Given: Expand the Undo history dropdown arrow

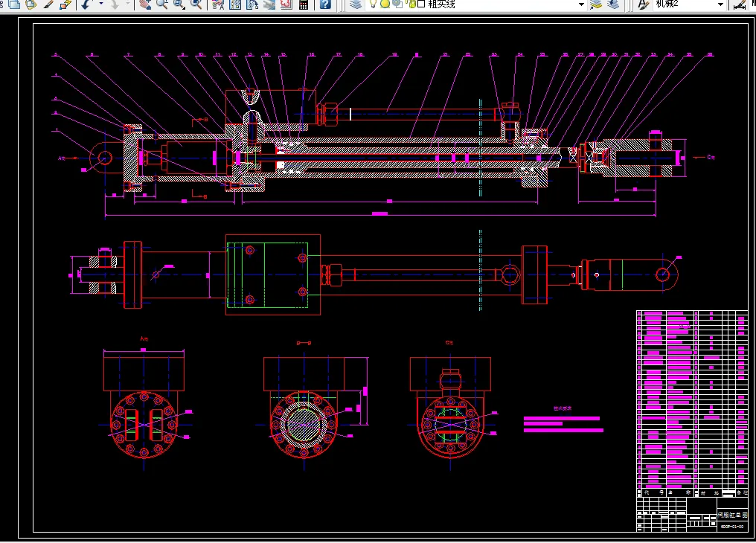Looking at the screenshot, I should [x=100, y=4].
